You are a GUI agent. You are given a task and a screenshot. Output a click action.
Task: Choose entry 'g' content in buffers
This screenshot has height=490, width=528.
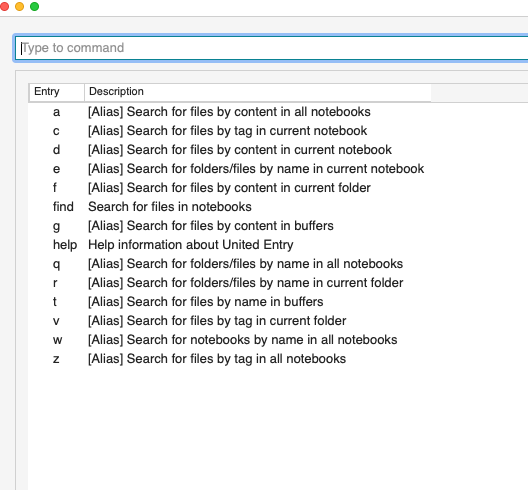pyautogui.click(x=278, y=226)
